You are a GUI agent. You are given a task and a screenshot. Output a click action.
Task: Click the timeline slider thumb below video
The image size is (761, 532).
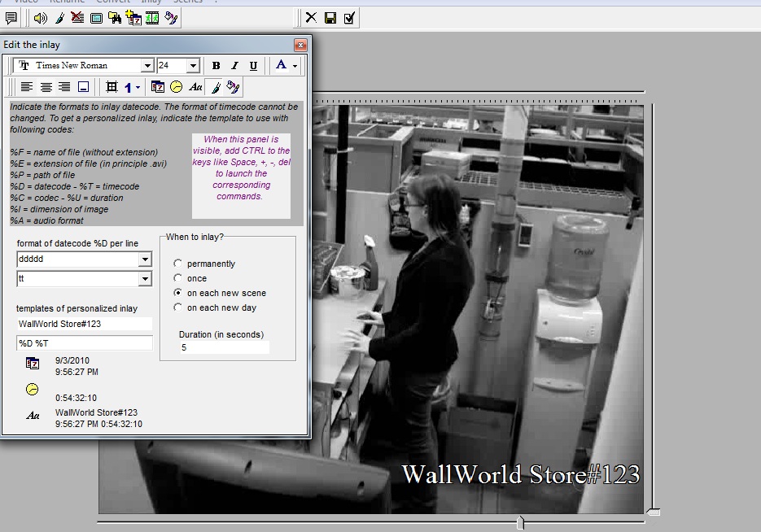point(520,523)
